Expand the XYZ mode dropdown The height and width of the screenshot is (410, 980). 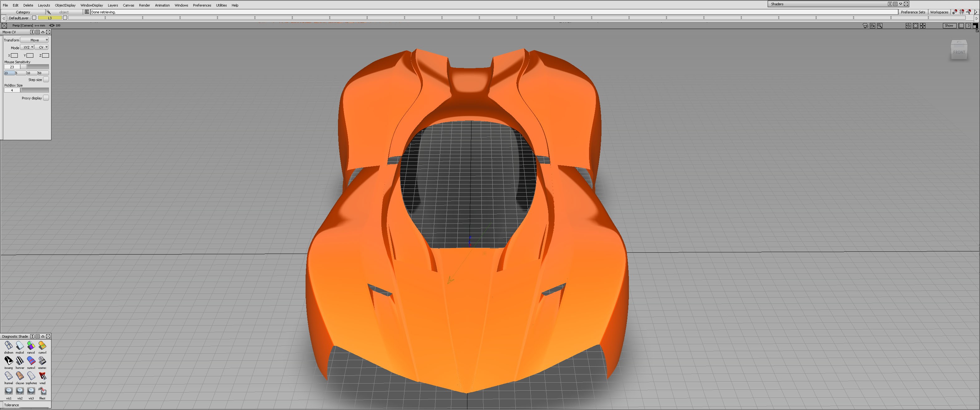click(x=27, y=47)
